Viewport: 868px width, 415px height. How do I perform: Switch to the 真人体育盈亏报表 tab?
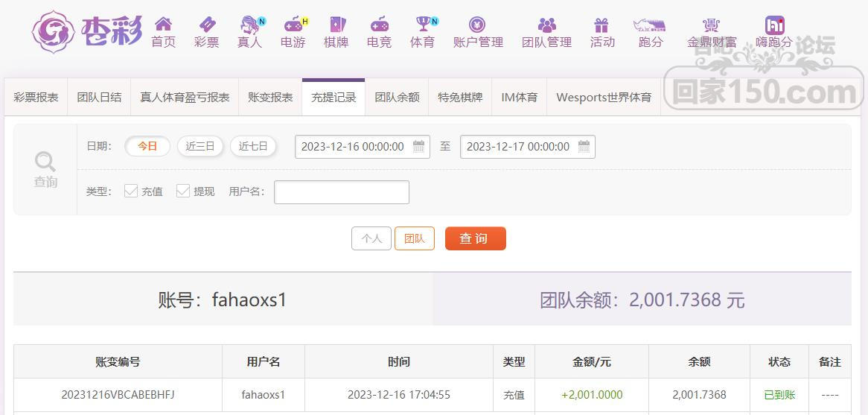coord(185,98)
